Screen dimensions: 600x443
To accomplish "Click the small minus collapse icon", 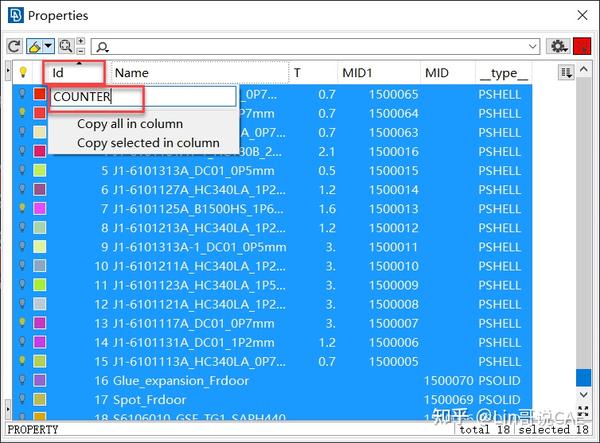I will (x=80, y=51).
